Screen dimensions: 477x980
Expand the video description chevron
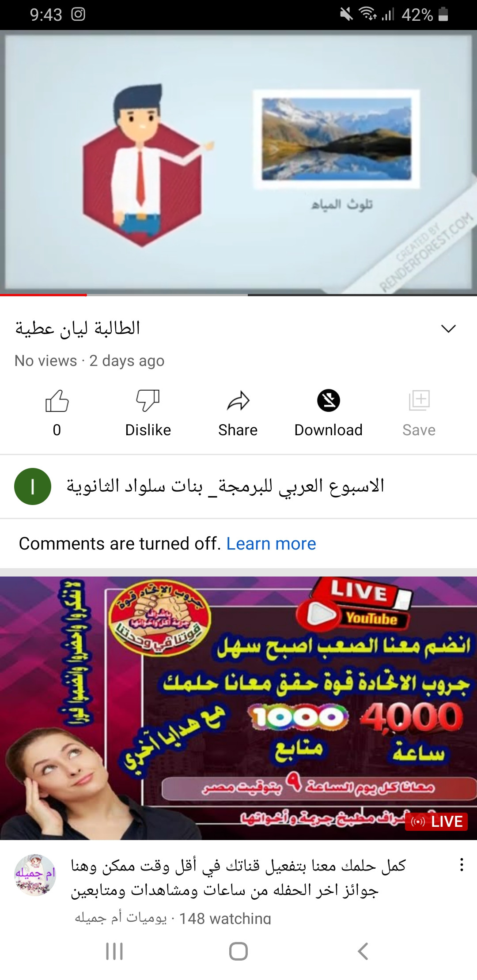point(448,328)
